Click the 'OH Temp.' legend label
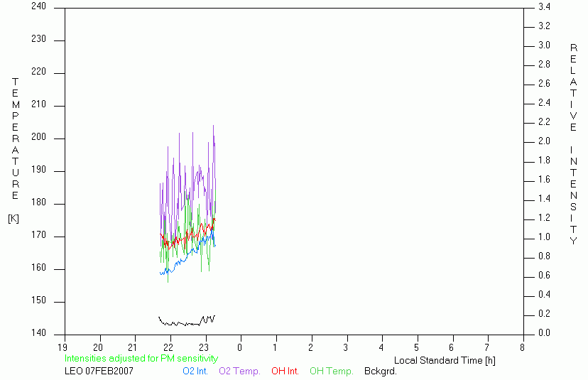Viewport: 588px width, 380px height. pos(332,371)
